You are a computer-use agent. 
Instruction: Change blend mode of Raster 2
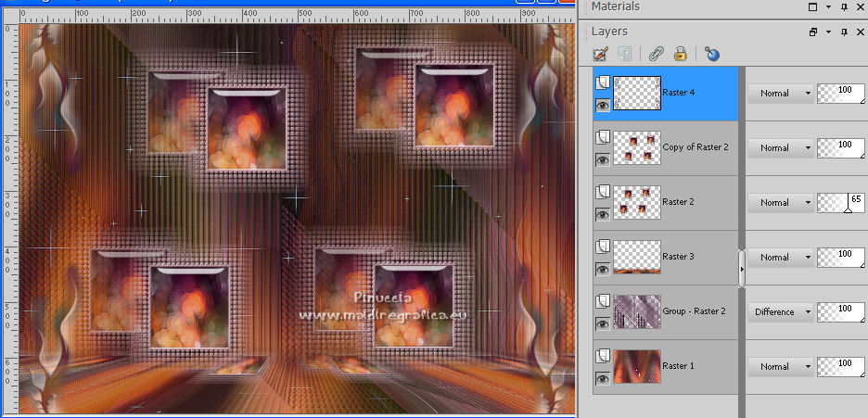pyautogui.click(x=781, y=203)
